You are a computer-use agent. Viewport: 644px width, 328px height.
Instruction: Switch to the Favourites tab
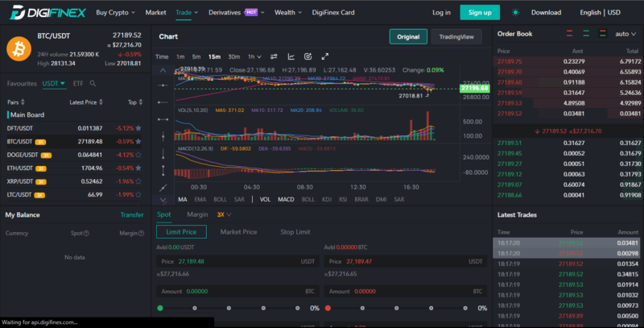22,84
